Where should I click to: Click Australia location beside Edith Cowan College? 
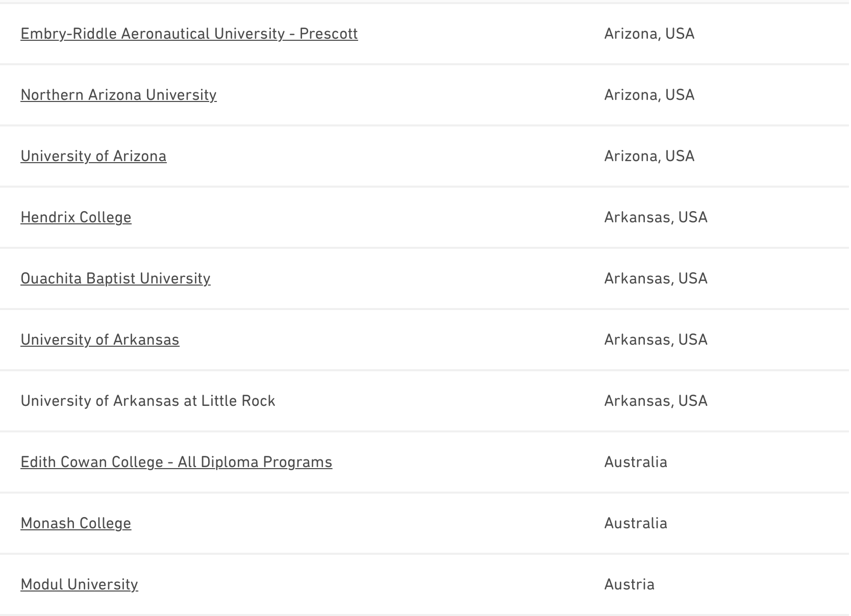(x=636, y=462)
